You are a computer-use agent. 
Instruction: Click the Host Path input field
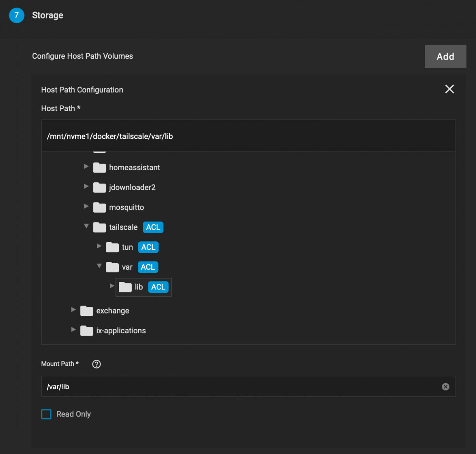(248, 136)
